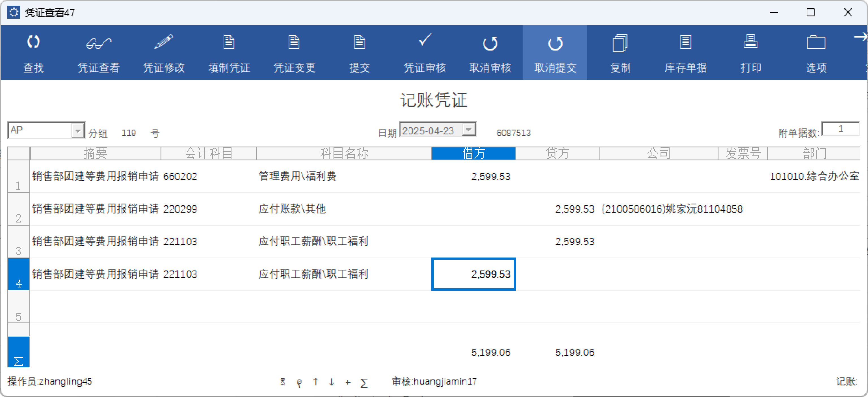Open 凭证查看 voucher view tool
This screenshot has width=868, height=397.
98,43
